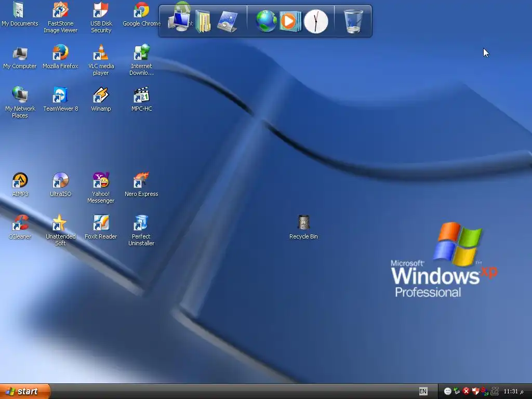
Task: Click the globe icon in the dock
Action: point(267,21)
